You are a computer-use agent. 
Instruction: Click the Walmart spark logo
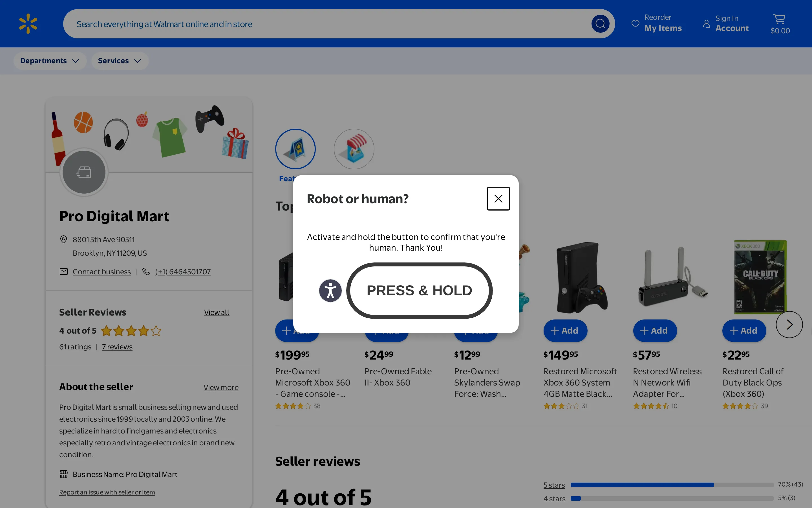[x=28, y=23]
